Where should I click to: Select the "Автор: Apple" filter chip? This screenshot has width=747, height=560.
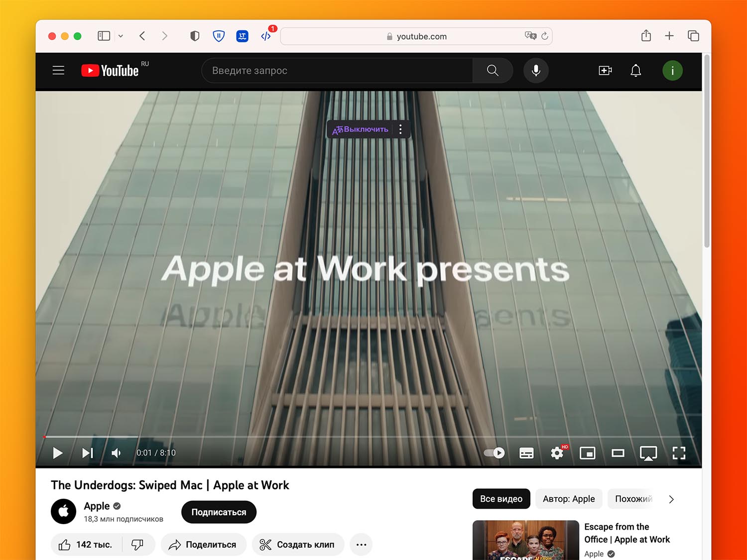coord(569,499)
